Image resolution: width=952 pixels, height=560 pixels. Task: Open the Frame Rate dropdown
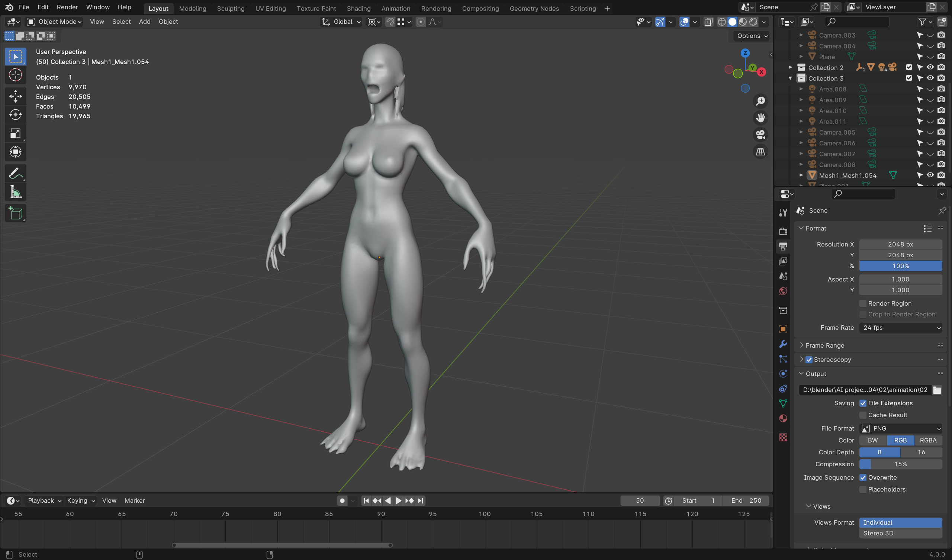click(901, 328)
